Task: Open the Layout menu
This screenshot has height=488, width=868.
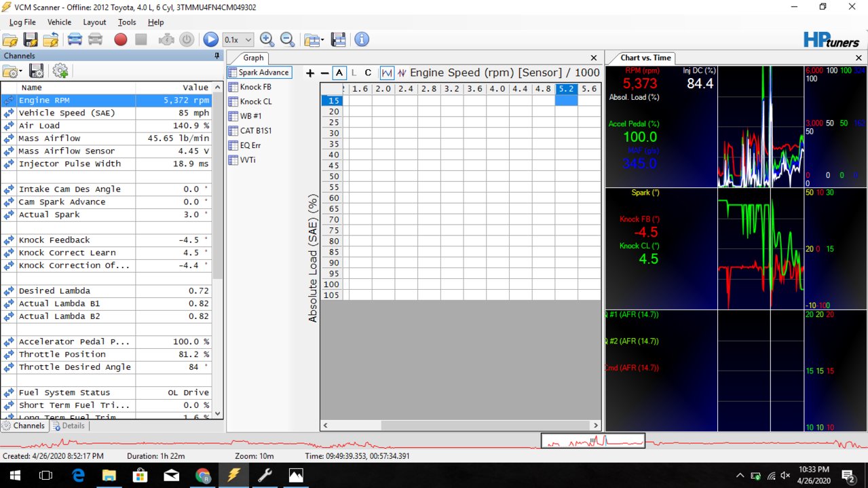Action: 94,22
